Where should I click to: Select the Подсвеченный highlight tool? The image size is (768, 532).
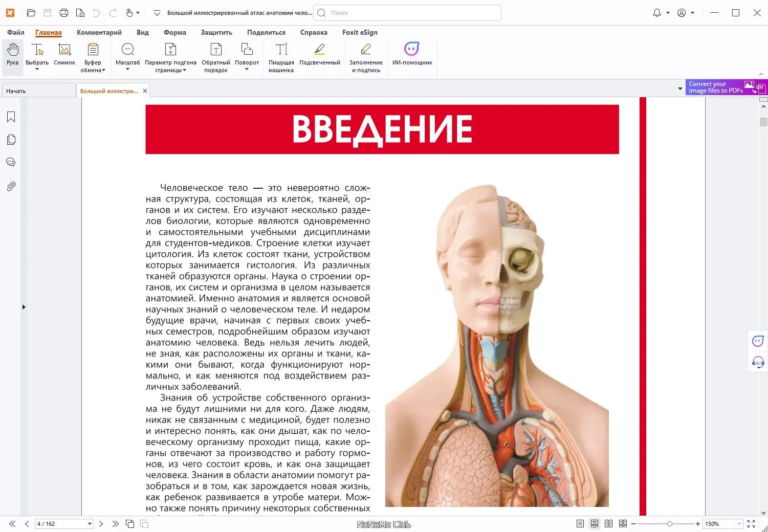pos(319,55)
